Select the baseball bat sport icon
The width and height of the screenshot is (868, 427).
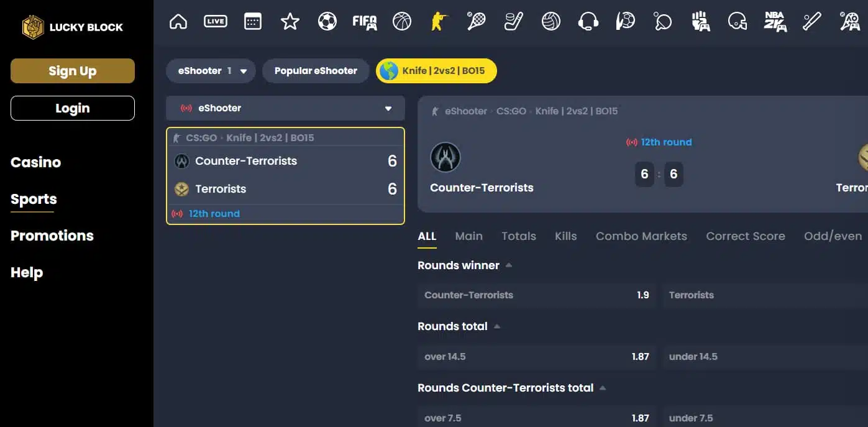[812, 22]
